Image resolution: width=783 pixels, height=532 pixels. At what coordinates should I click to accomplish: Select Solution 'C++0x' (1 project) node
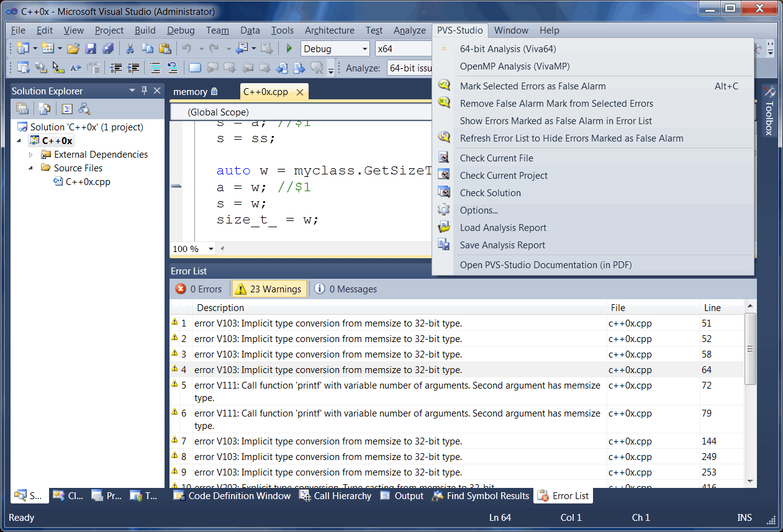pos(81,127)
